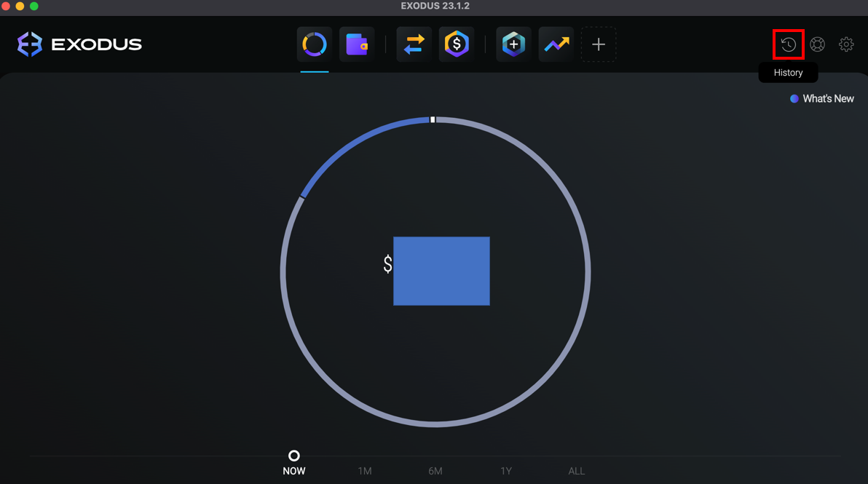Open the hexagon plus app icon
868x484 pixels.
tap(513, 44)
